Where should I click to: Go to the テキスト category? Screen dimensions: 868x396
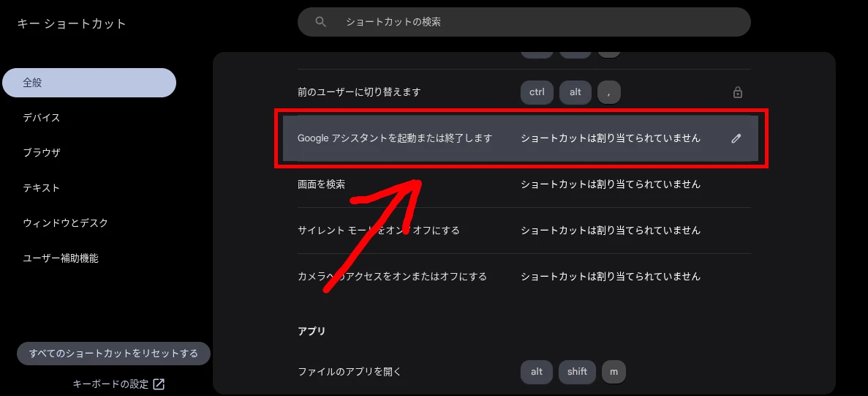point(42,188)
